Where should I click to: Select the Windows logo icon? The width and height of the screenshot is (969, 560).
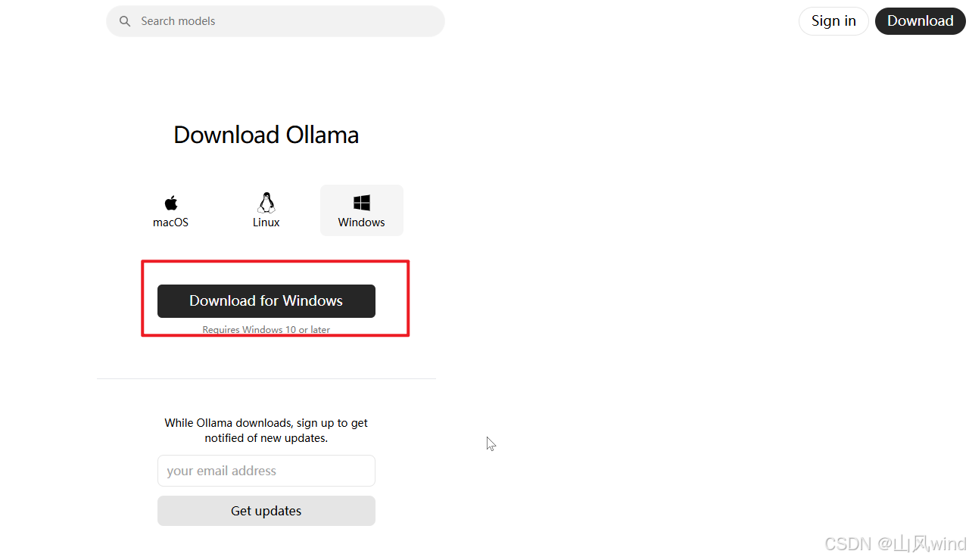[x=362, y=203]
